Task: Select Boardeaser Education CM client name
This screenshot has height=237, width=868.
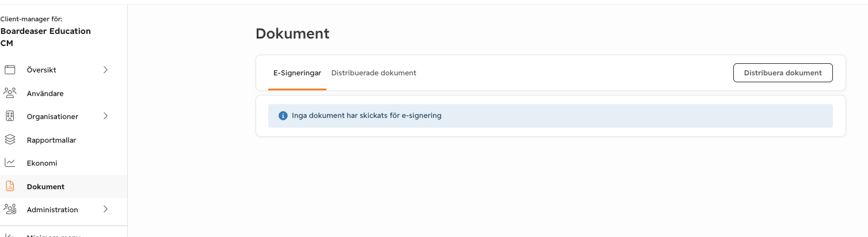Action: 45,37
